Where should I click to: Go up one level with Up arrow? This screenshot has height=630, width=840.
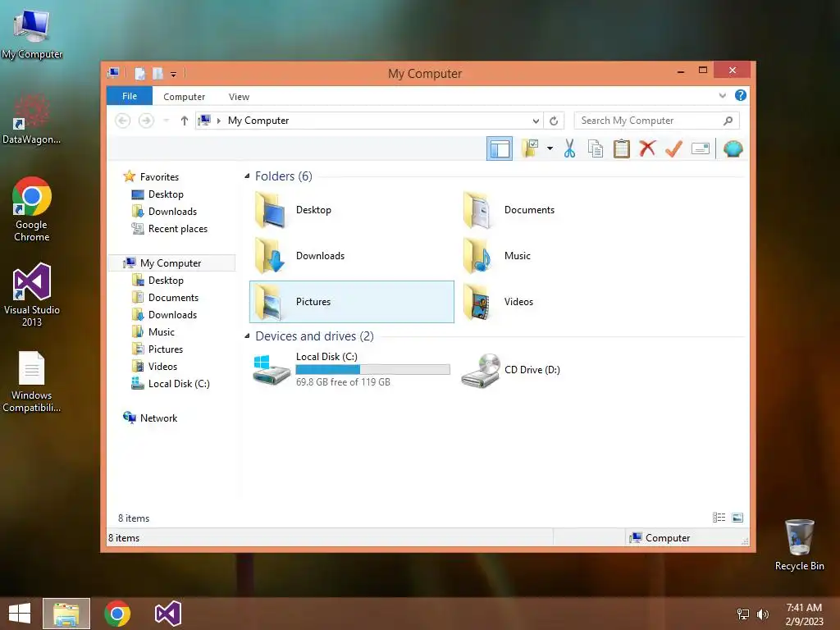tap(185, 121)
